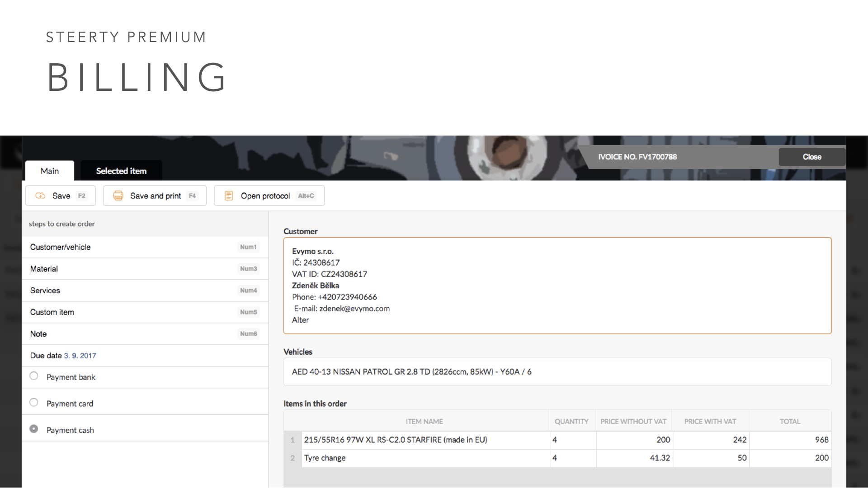Click the cloud Save icon

tap(41, 196)
